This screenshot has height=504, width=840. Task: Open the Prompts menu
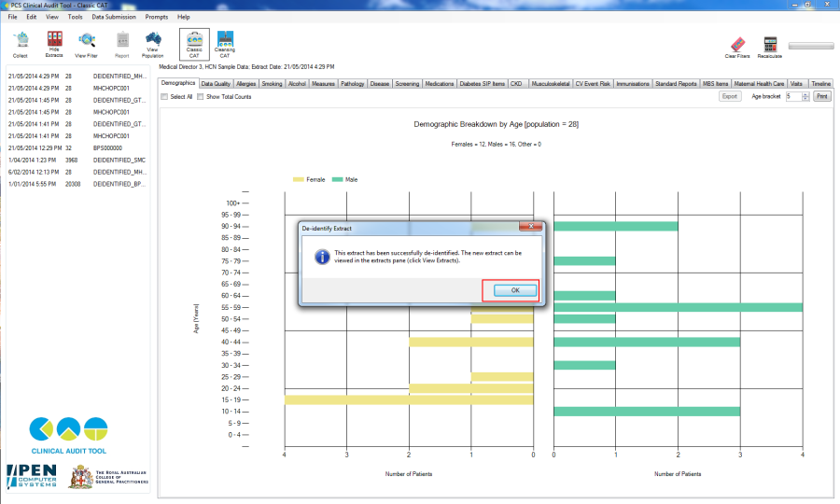coord(157,17)
